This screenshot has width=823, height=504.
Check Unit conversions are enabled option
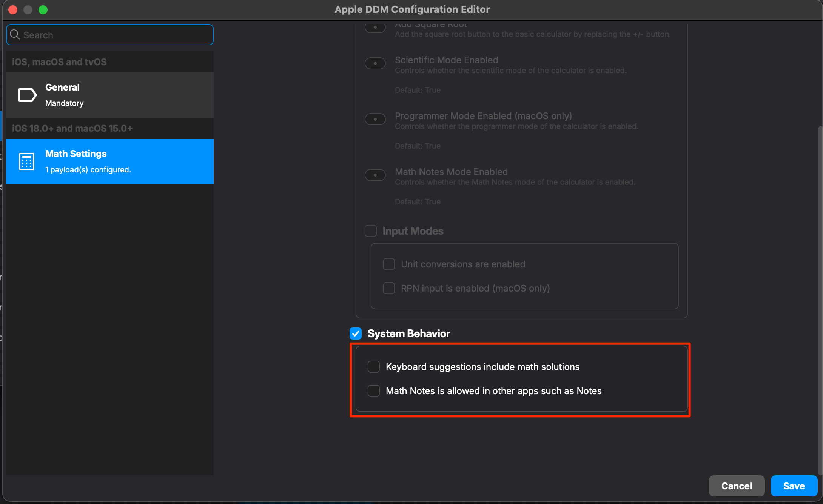(x=389, y=264)
